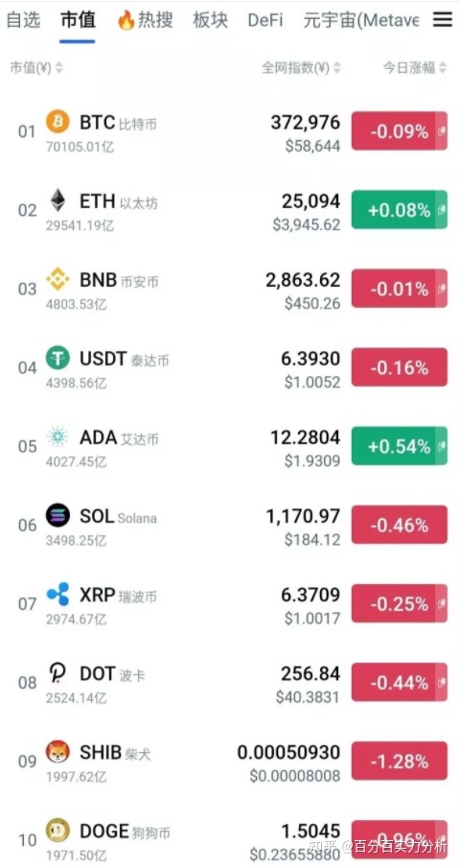Sort by 全网指数(¥) column arrows
Screen dimensions: 460x868
336,68
